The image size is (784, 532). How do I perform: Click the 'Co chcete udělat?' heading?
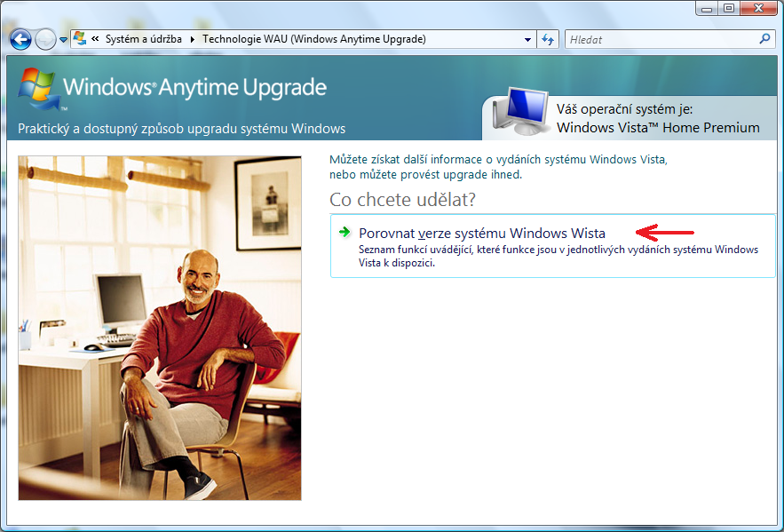[x=402, y=200]
